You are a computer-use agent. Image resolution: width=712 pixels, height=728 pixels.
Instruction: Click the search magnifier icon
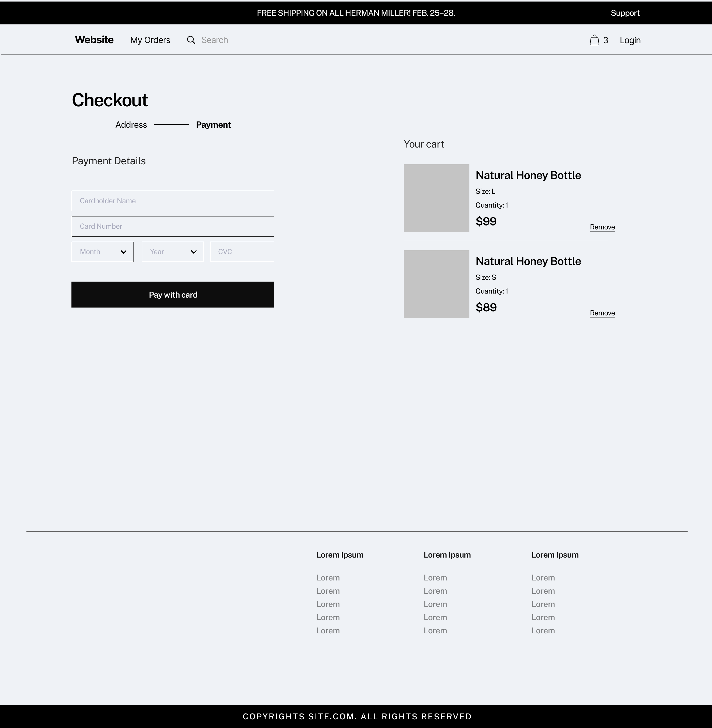coord(191,40)
